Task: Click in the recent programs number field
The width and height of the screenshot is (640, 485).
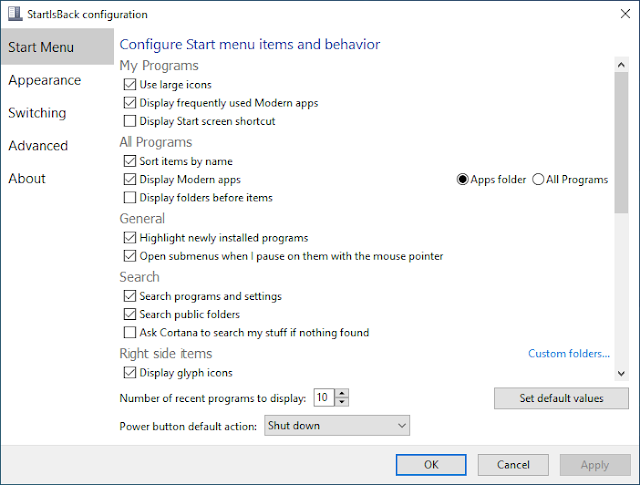Action: (x=324, y=397)
